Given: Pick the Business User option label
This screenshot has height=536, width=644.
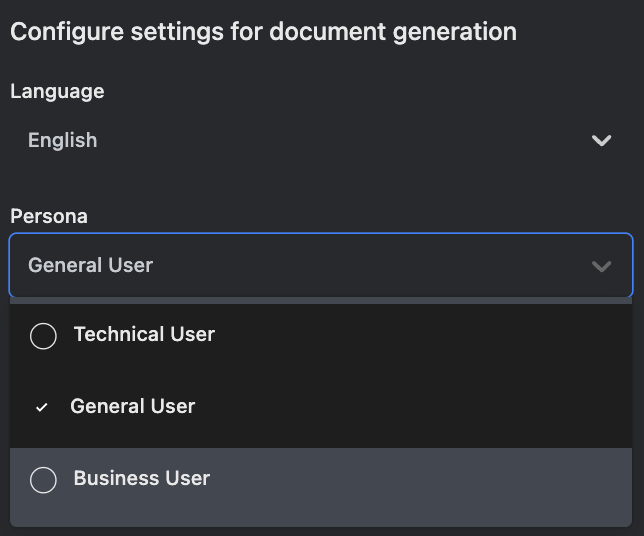Looking at the screenshot, I should point(141,478).
